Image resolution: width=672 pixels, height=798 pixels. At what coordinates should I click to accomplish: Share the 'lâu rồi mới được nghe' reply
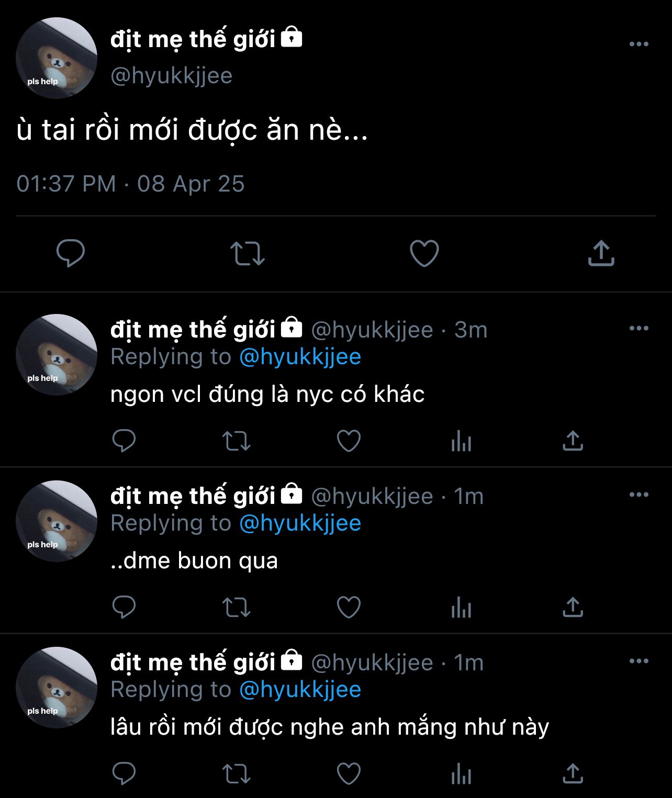[x=573, y=773]
